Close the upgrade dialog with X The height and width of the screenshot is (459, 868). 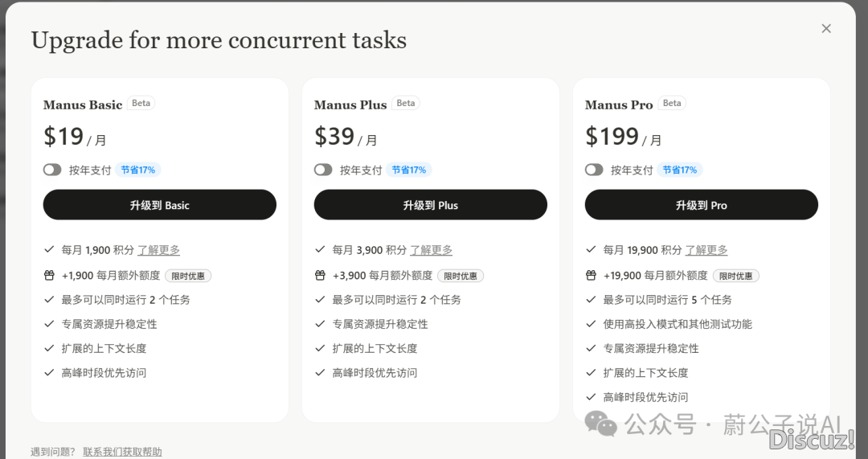826,29
